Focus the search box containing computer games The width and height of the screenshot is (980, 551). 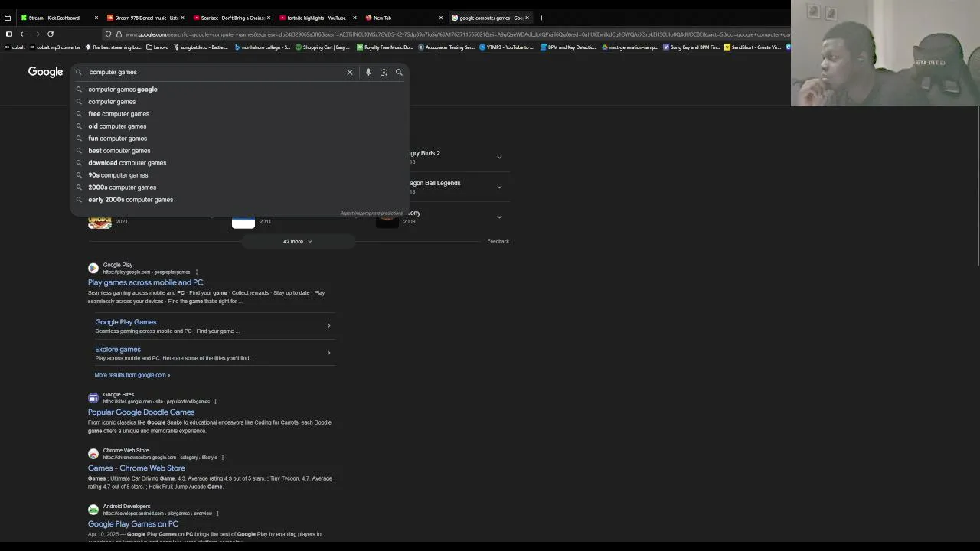(x=214, y=72)
